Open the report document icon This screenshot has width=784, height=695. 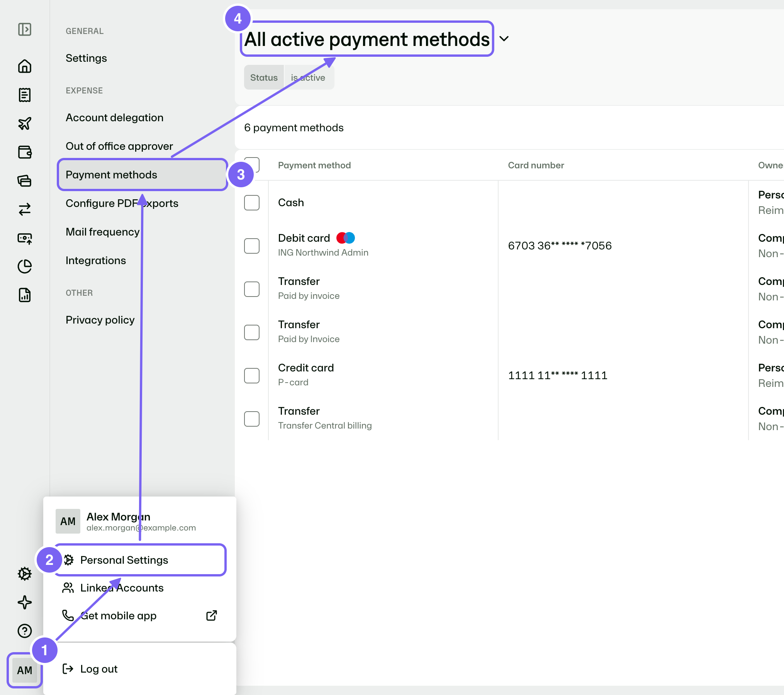(x=25, y=295)
